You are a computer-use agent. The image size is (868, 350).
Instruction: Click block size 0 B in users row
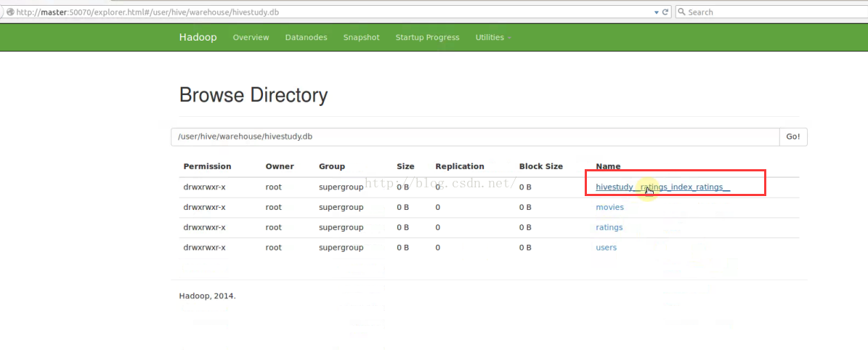524,247
